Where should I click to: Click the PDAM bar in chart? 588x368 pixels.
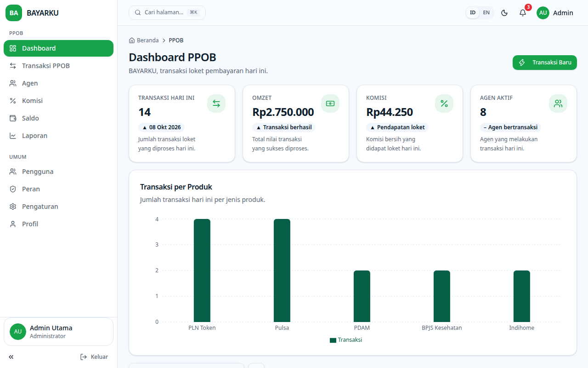coord(362,296)
